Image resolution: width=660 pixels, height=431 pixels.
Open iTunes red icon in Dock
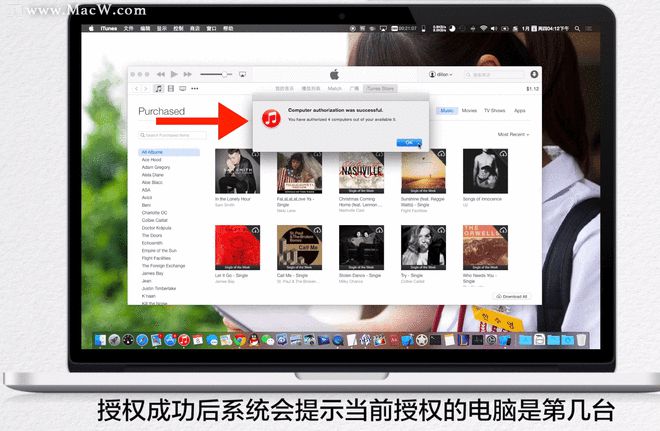184,340
